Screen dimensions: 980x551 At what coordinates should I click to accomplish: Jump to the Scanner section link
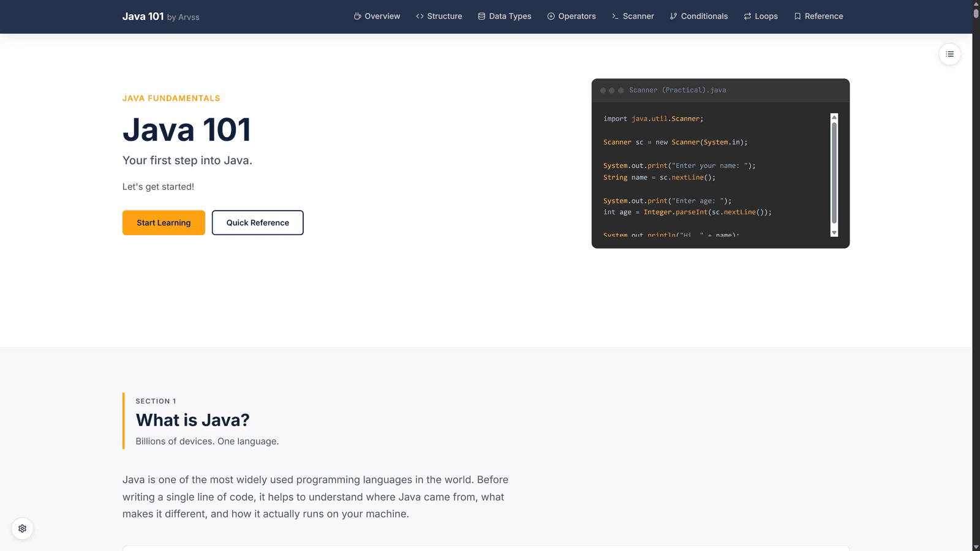click(633, 17)
